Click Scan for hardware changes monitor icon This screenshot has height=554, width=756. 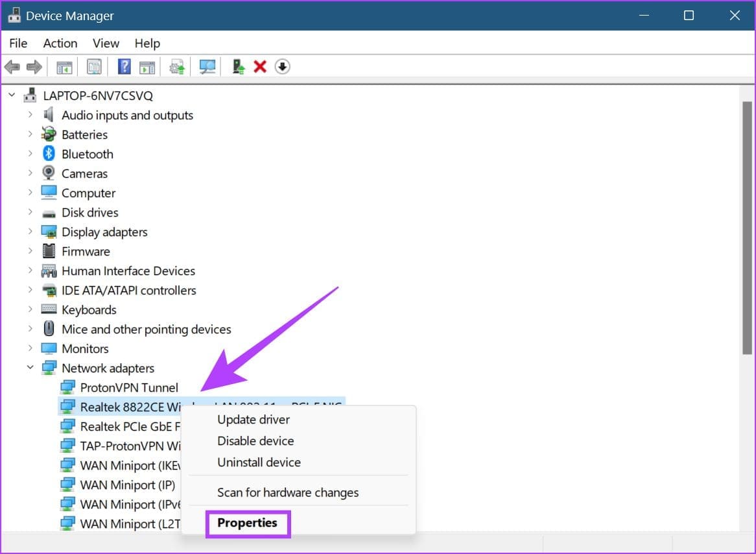click(207, 67)
